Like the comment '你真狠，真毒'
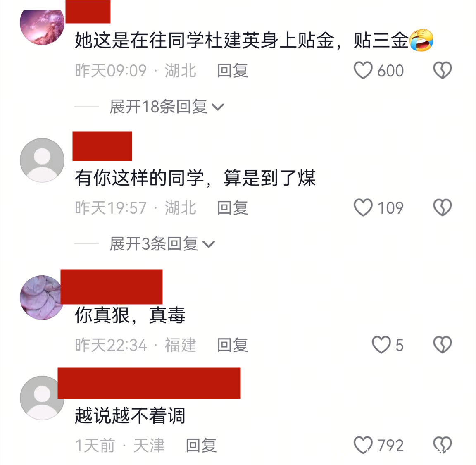Viewport: 476px width, 465px height. [x=381, y=345]
